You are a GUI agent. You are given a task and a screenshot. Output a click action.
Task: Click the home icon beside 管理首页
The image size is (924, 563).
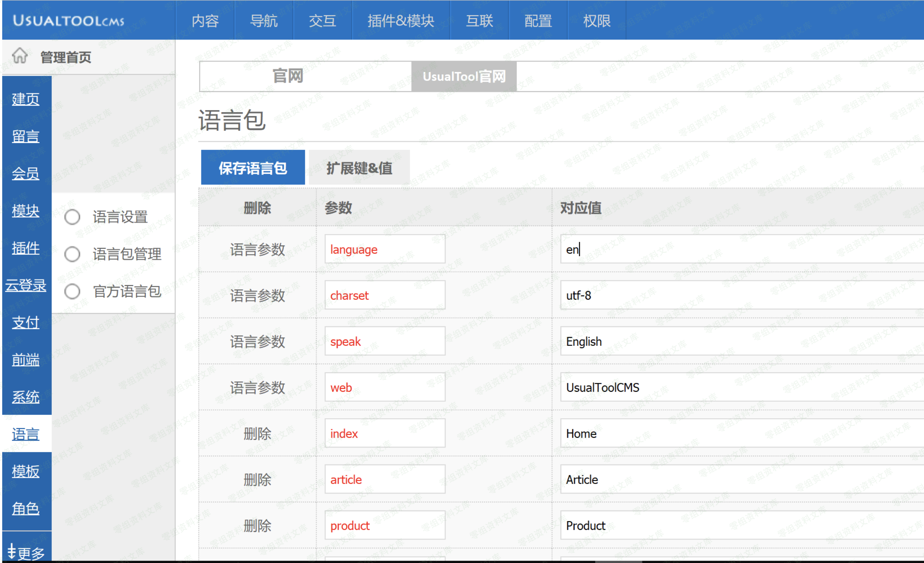point(19,56)
